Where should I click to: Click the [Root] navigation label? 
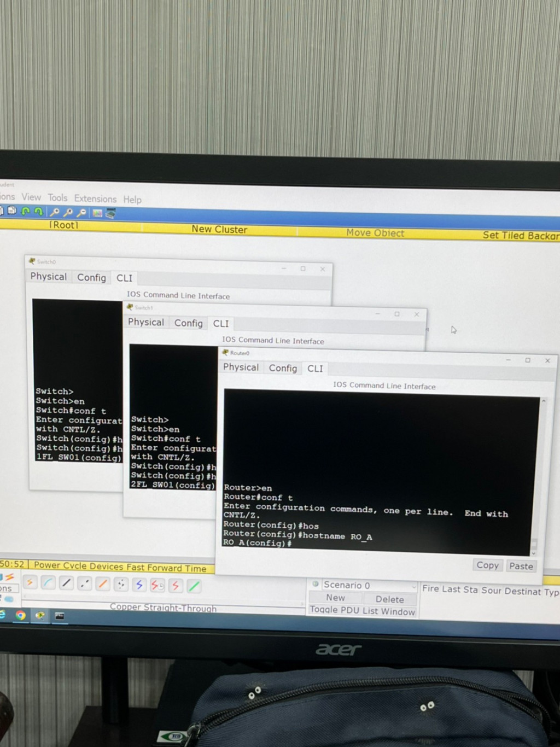coord(64,225)
